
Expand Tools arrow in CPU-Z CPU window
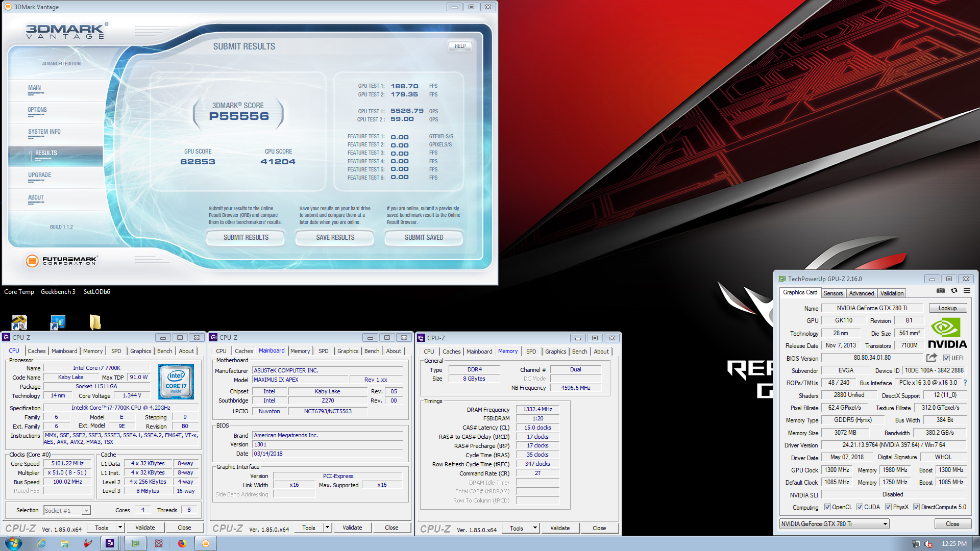click(x=120, y=528)
